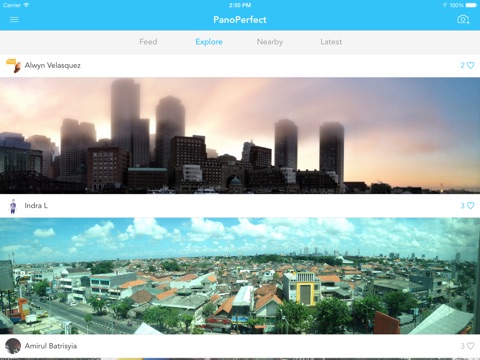Tap the PanoPerfect title
This screenshot has height=360, width=480.
tap(240, 20)
